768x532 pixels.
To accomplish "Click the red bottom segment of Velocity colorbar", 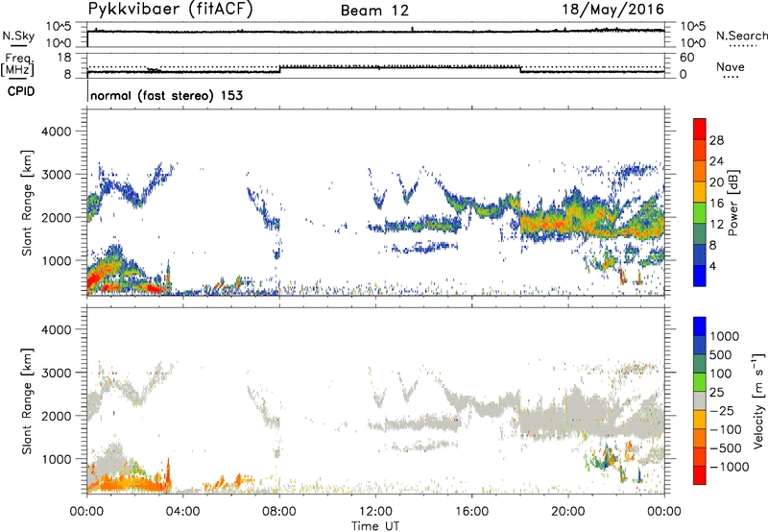I will coord(700,475).
